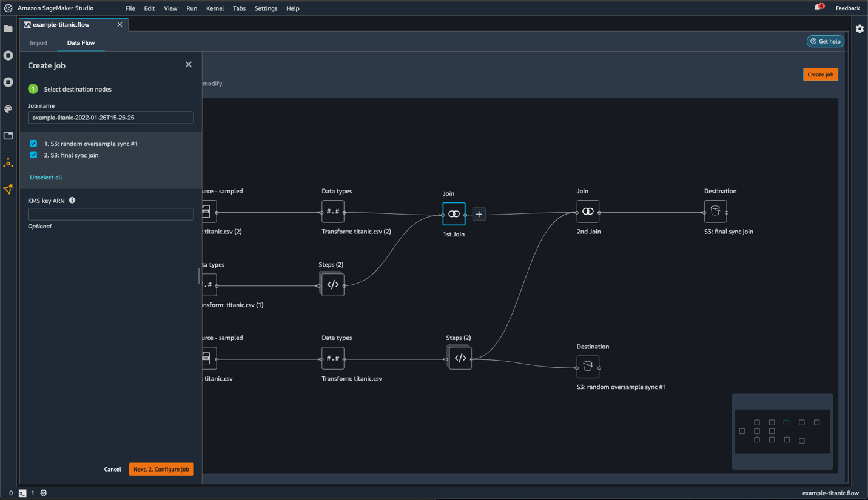Click example-titanic.flow in the status bar
The image size is (868, 500).
(830, 493)
